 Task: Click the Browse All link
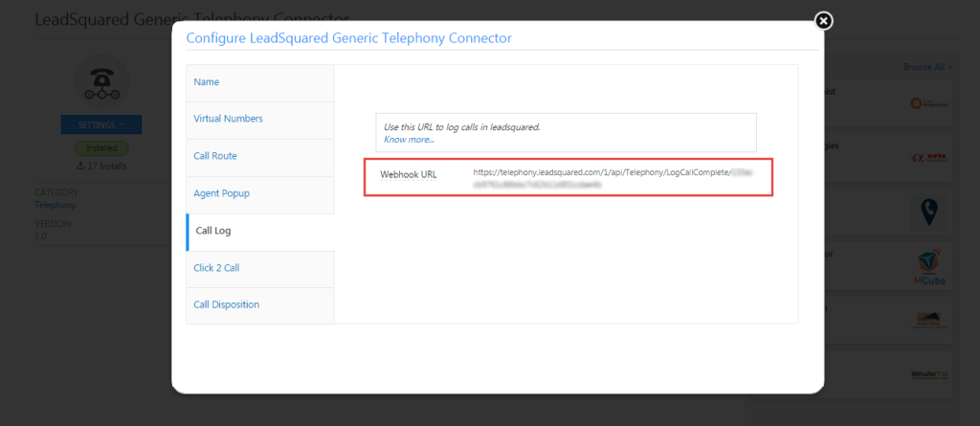(927, 67)
